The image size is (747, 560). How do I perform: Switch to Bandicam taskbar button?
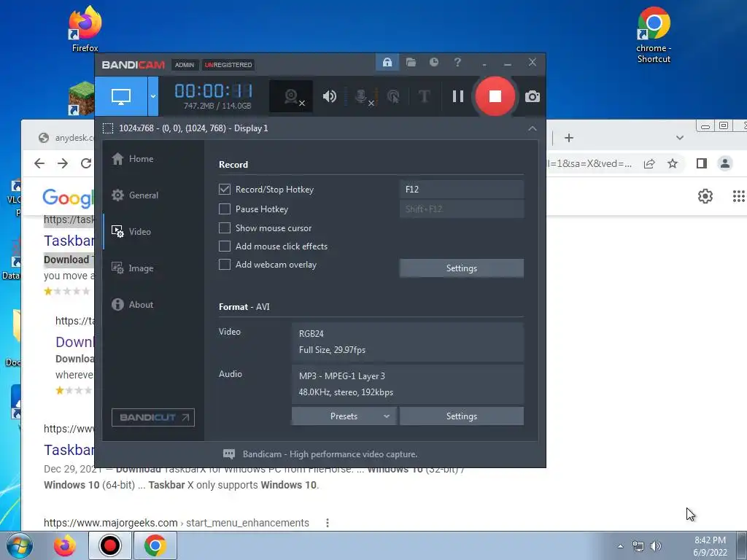pyautogui.click(x=110, y=545)
